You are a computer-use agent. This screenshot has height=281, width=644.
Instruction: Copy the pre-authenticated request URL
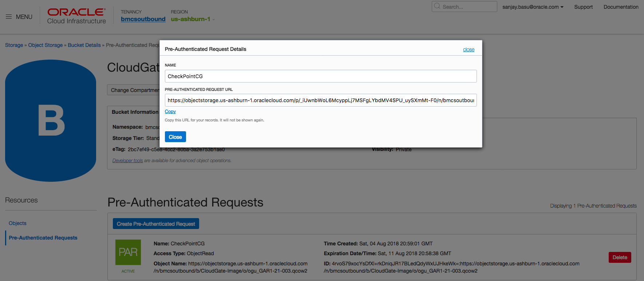pos(170,112)
